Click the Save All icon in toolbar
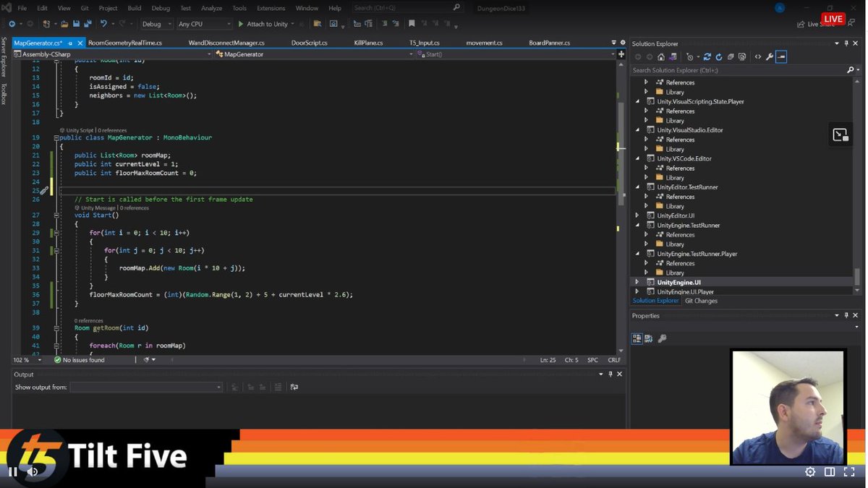Screen dimensions: 868x488 87,24
